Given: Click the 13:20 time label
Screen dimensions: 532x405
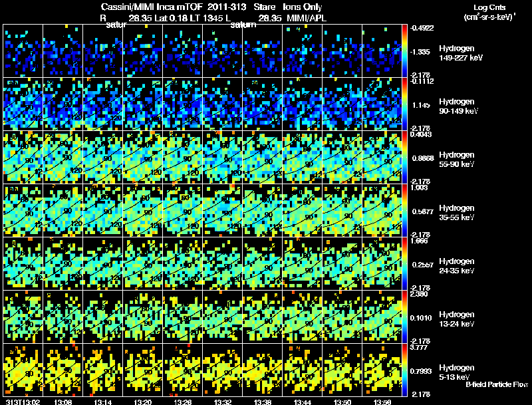Looking at the screenshot, I should coord(143,402).
